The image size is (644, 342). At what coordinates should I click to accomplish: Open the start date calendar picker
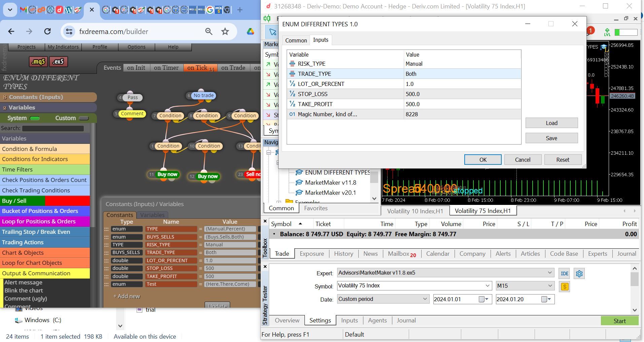[484, 299]
